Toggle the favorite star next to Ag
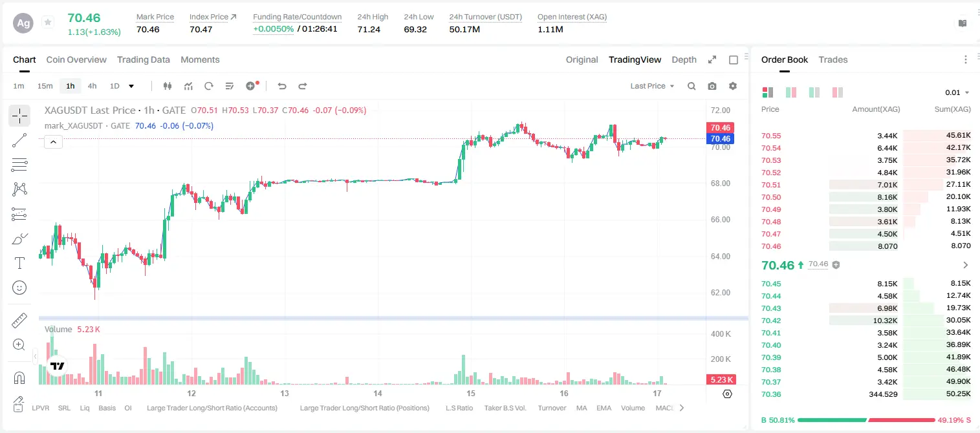Image resolution: width=980 pixels, height=433 pixels. pos(48,23)
